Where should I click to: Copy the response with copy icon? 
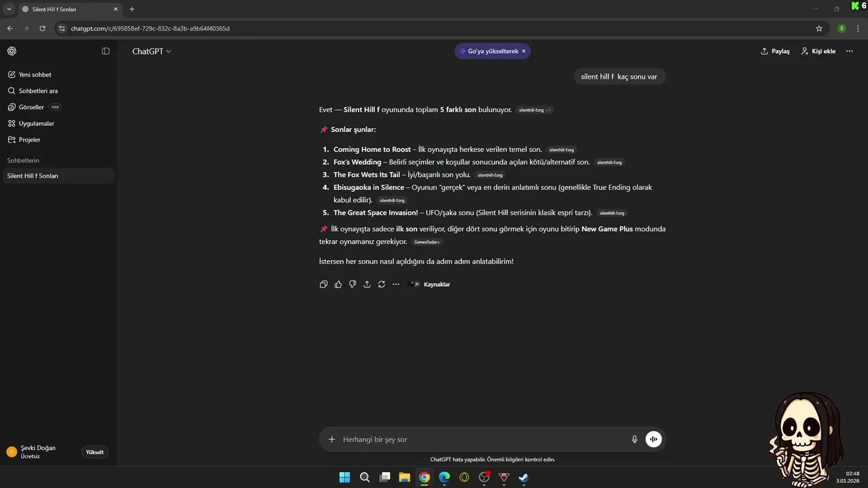pyautogui.click(x=323, y=284)
